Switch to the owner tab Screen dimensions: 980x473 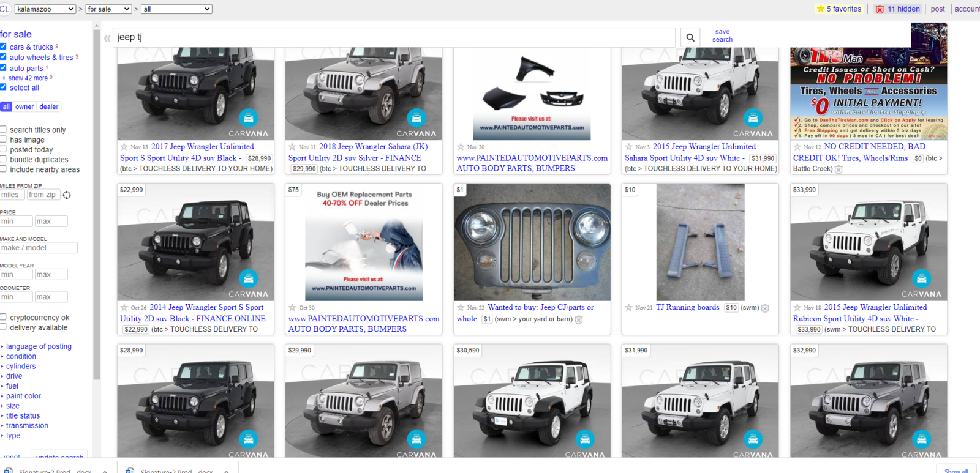24,107
